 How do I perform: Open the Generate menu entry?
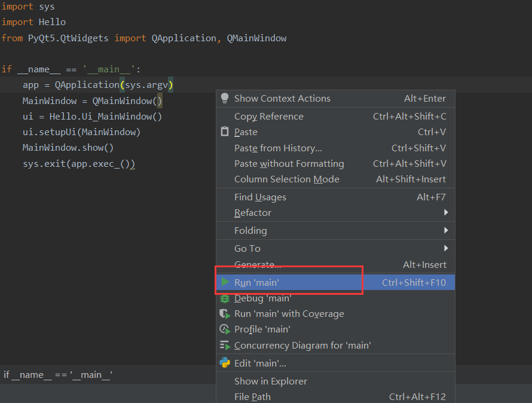pyautogui.click(x=258, y=265)
